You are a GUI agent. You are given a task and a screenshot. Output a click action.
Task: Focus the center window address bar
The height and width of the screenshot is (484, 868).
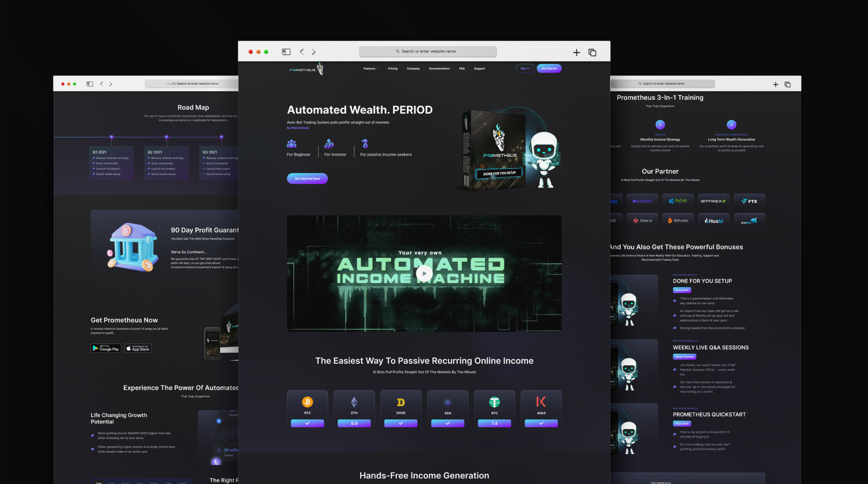428,52
